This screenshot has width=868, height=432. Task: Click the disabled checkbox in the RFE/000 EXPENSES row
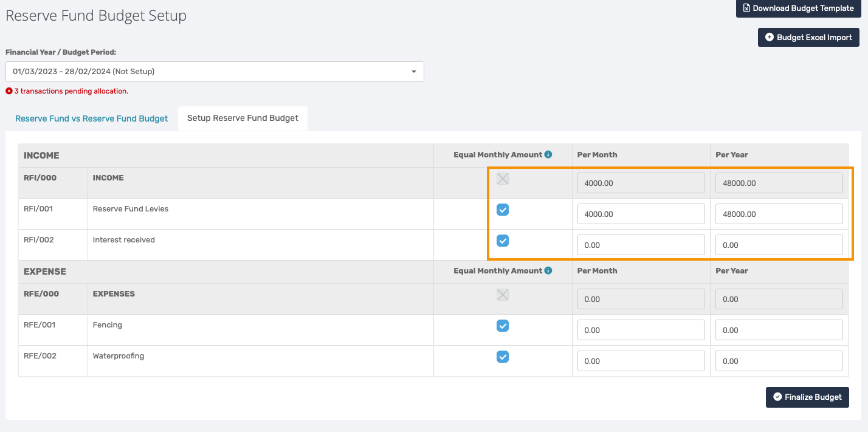point(503,295)
